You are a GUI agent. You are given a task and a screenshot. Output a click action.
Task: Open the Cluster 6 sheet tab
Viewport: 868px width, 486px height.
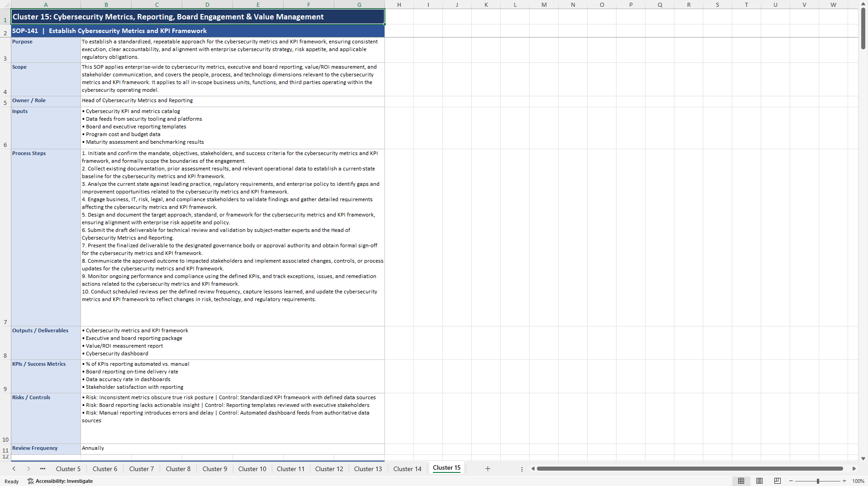[105, 469]
